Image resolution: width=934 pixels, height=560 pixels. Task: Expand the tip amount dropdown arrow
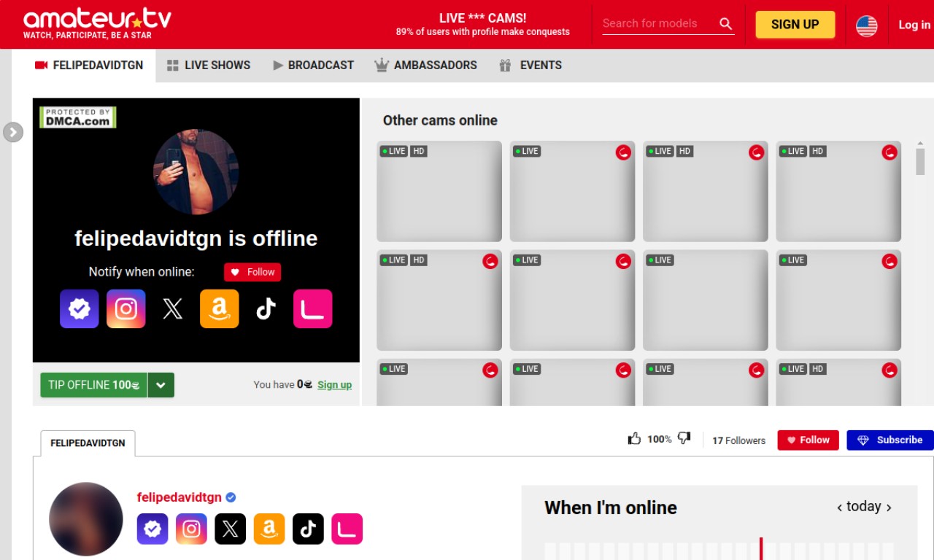(161, 385)
